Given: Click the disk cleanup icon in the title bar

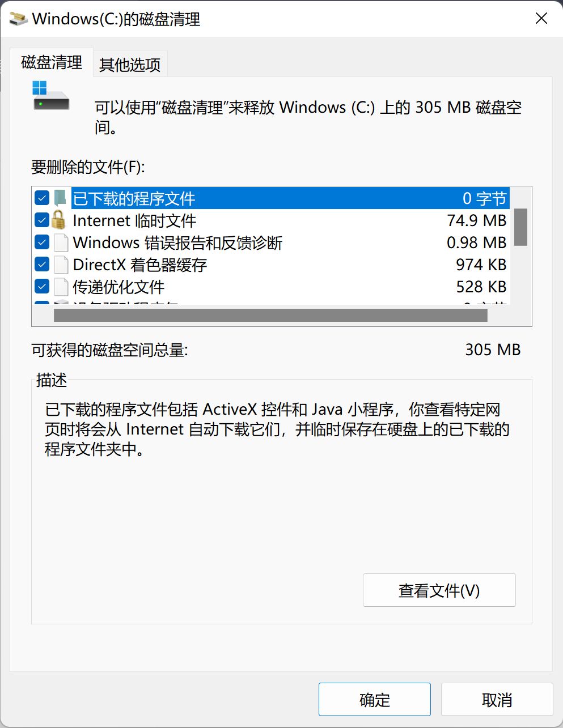Looking at the screenshot, I should [19, 19].
